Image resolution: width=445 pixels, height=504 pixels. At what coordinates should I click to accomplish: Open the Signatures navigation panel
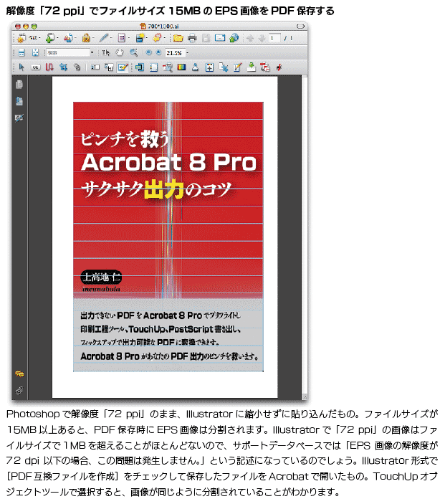tap(19, 118)
